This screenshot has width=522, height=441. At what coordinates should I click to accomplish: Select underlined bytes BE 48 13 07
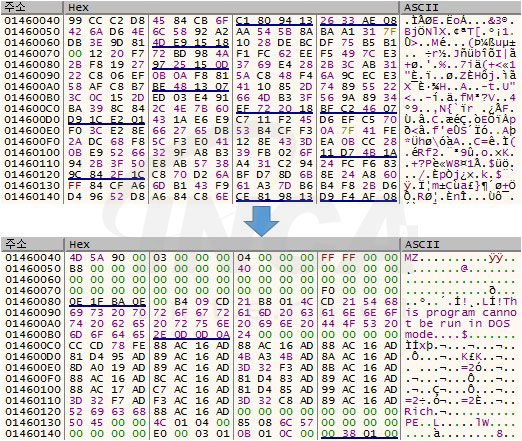point(190,87)
